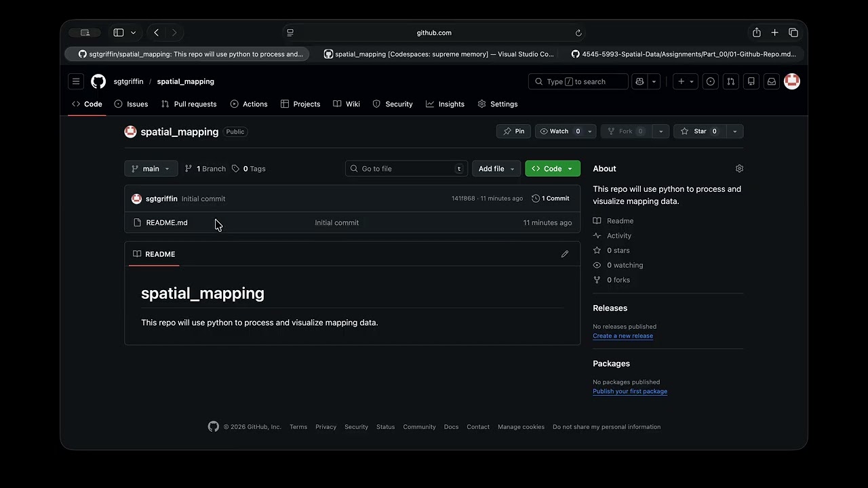The height and width of the screenshot is (488, 868).
Task: Click Publish your first package link
Action: [x=630, y=391]
